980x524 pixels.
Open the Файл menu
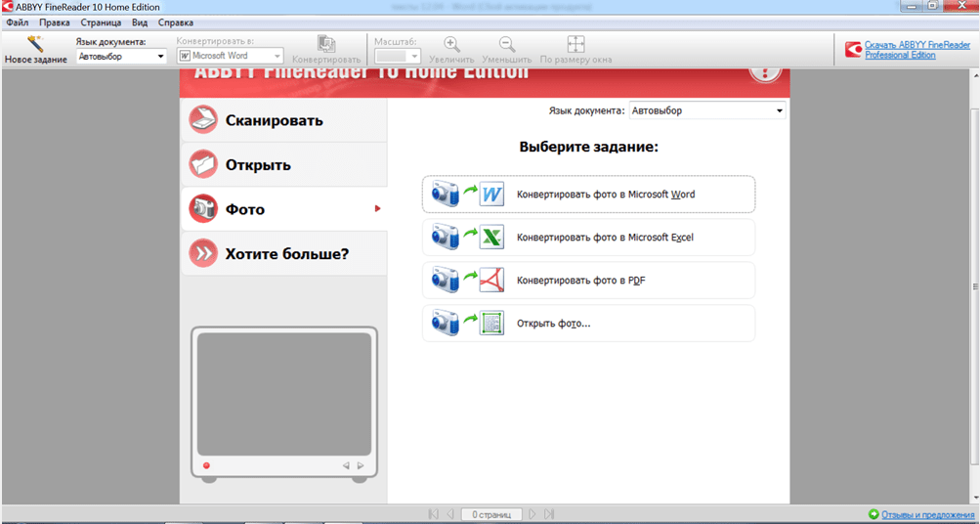tap(17, 22)
